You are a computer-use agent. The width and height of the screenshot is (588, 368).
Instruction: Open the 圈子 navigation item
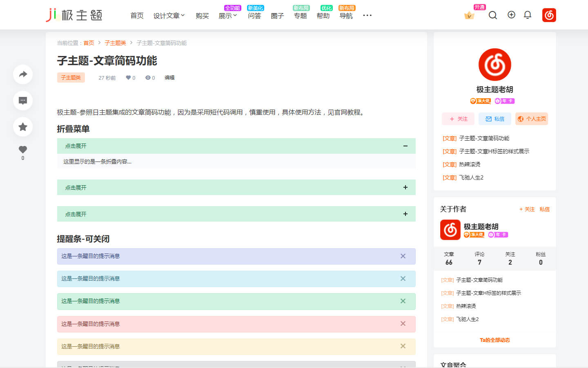pos(277,16)
